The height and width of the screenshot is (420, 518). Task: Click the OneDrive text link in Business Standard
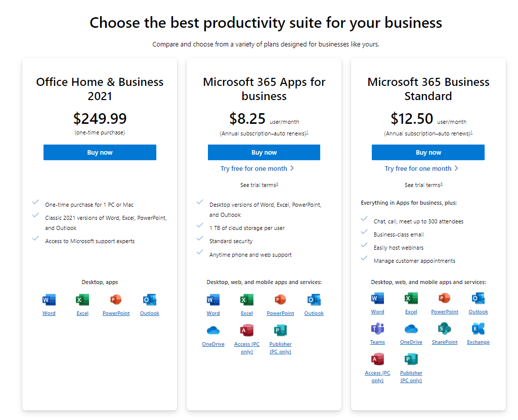pos(411,342)
